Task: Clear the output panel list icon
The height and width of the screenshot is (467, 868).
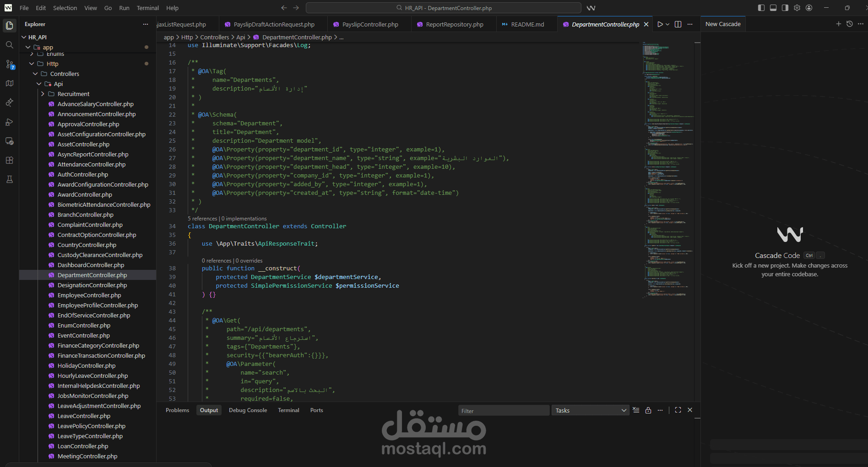Action: tap(636, 410)
